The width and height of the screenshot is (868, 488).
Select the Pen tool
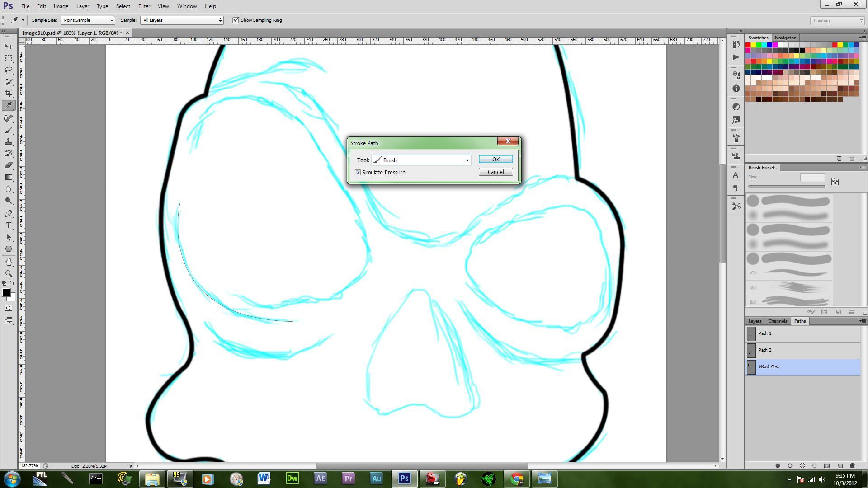pyautogui.click(x=9, y=214)
